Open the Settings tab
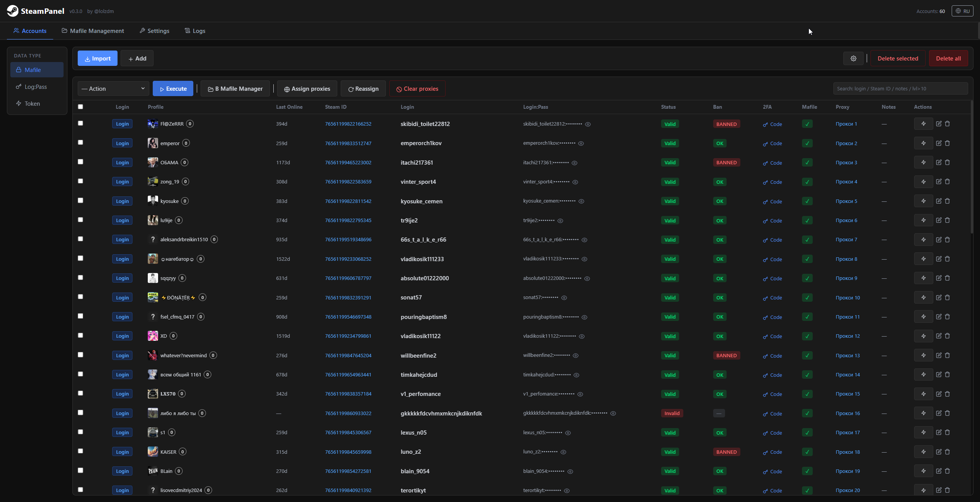 [155, 31]
